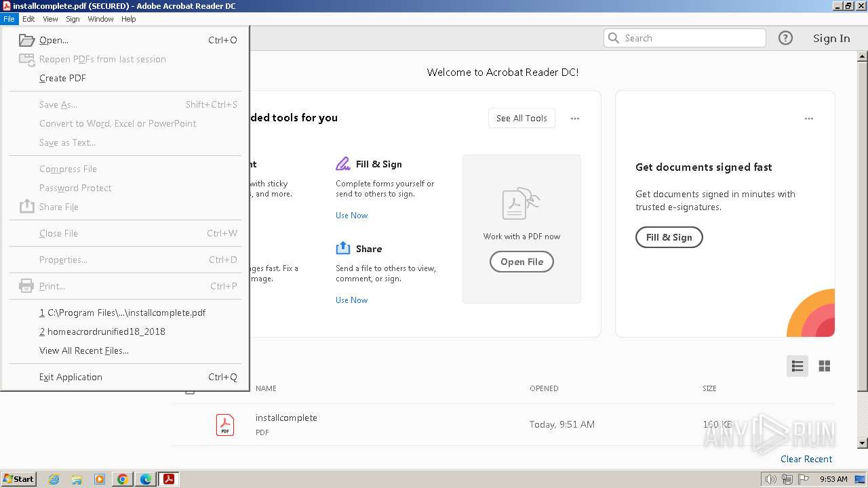The width and height of the screenshot is (868, 488).
Task: Click Properties... menu entry
Action: (125, 260)
